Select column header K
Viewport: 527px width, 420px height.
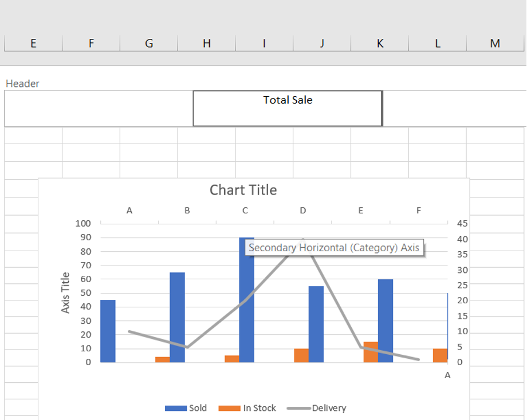(380, 42)
